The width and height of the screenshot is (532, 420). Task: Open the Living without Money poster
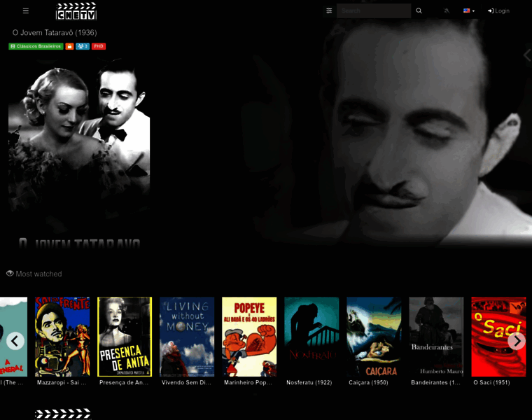pyautogui.click(x=187, y=337)
